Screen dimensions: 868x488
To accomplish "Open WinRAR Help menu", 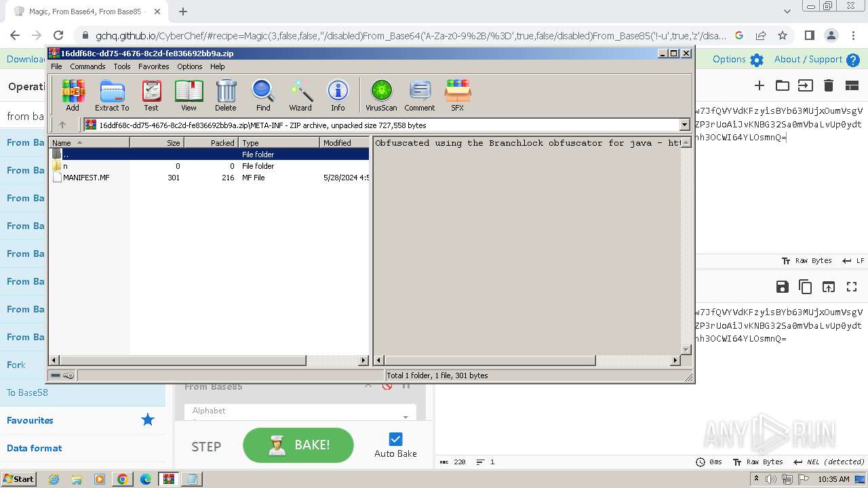I will [x=218, y=66].
